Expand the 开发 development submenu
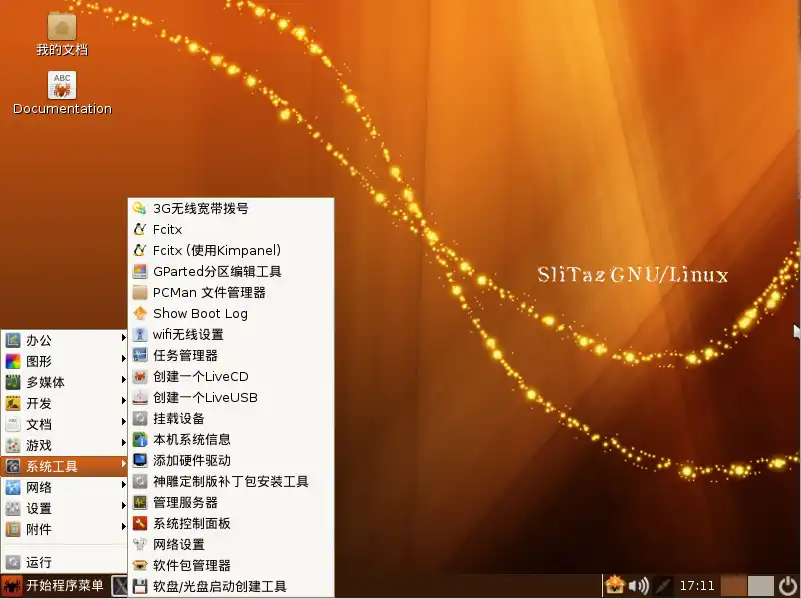 [64, 403]
